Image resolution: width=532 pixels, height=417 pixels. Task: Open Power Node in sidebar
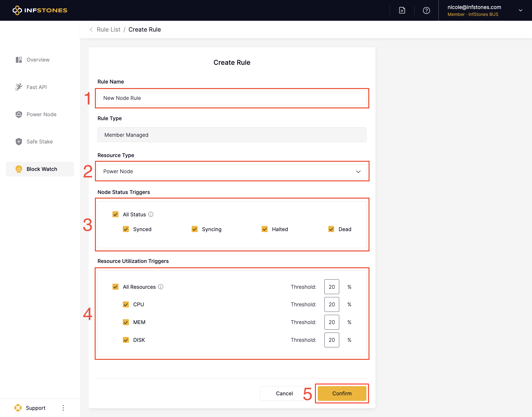[x=41, y=114]
